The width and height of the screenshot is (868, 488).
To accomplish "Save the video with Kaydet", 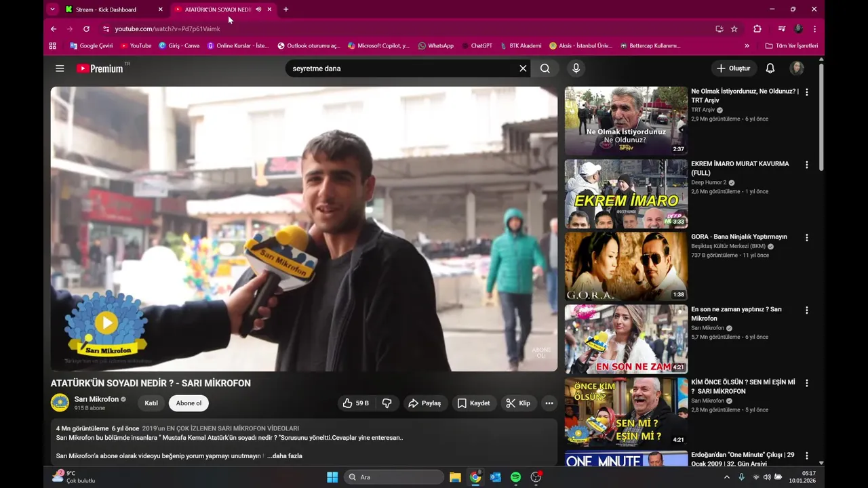I will tap(473, 403).
